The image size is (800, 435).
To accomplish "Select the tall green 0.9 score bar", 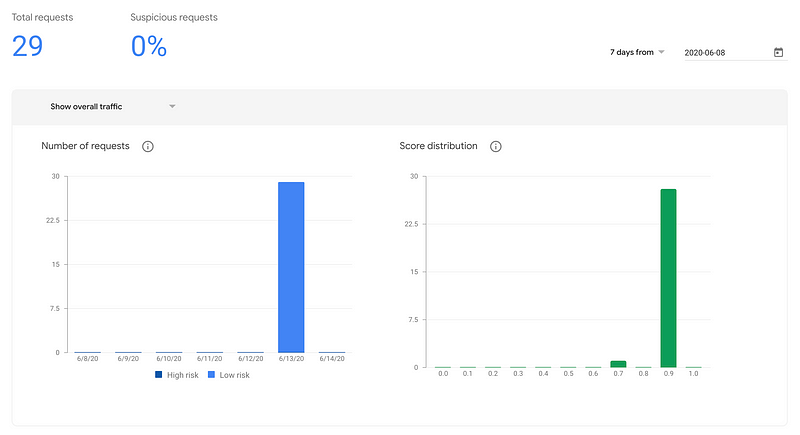I will [x=668, y=278].
